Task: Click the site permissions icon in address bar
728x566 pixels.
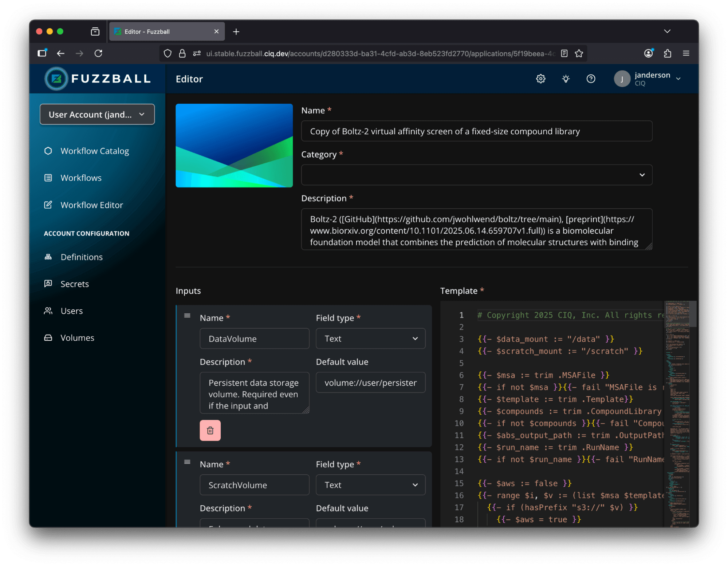Action: coord(197,54)
